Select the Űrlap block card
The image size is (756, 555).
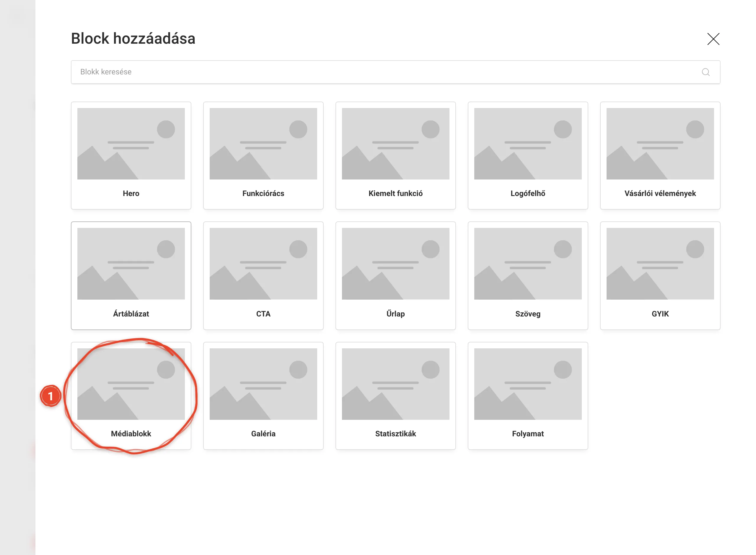[395, 275]
